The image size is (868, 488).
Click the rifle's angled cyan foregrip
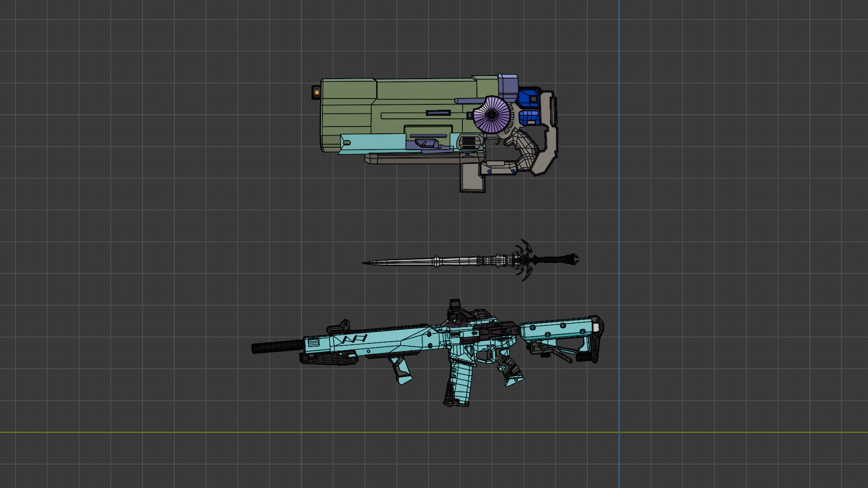pos(401,370)
